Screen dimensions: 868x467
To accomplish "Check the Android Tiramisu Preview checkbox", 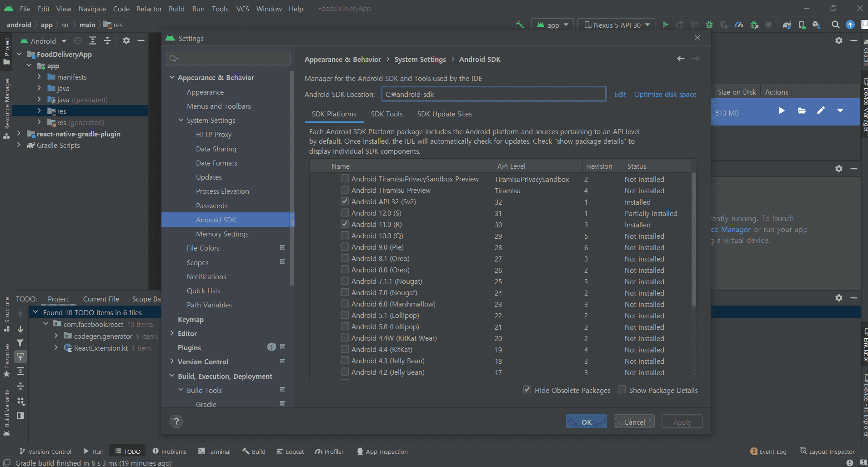I will (345, 190).
